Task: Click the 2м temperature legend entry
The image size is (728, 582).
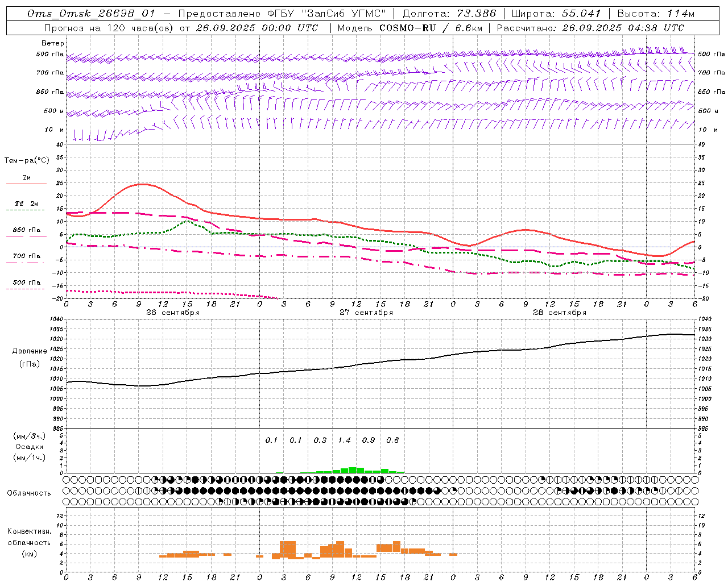Action: pos(27,177)
